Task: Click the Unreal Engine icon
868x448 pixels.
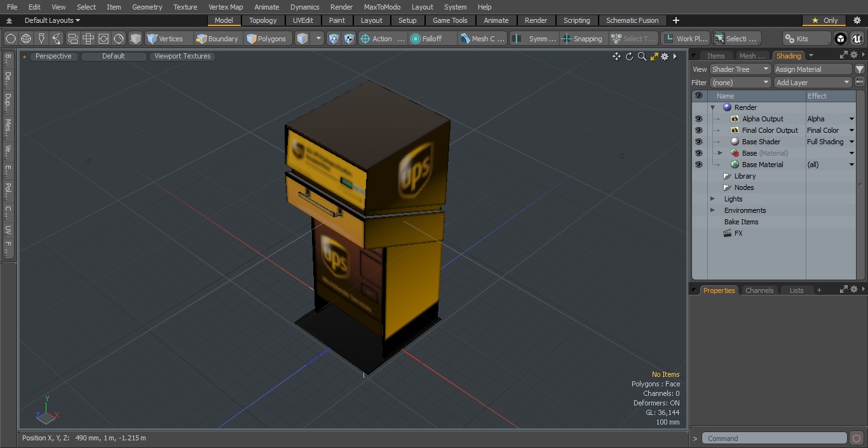Action: point(857,39)
